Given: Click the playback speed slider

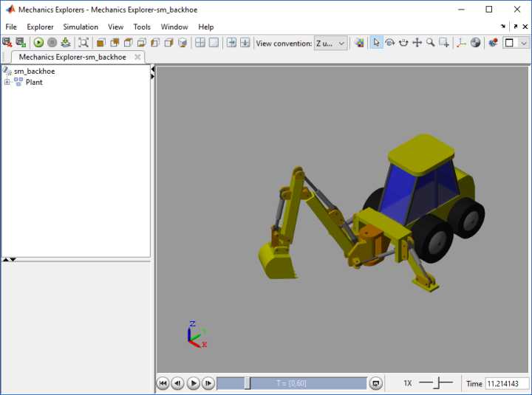Looking at the screenshot, I should pos(436,382).
